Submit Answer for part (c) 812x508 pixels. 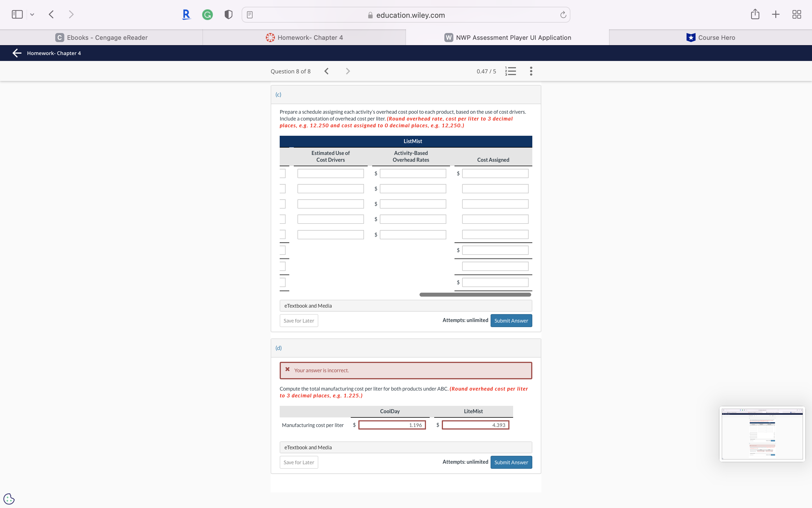[511, 321]
